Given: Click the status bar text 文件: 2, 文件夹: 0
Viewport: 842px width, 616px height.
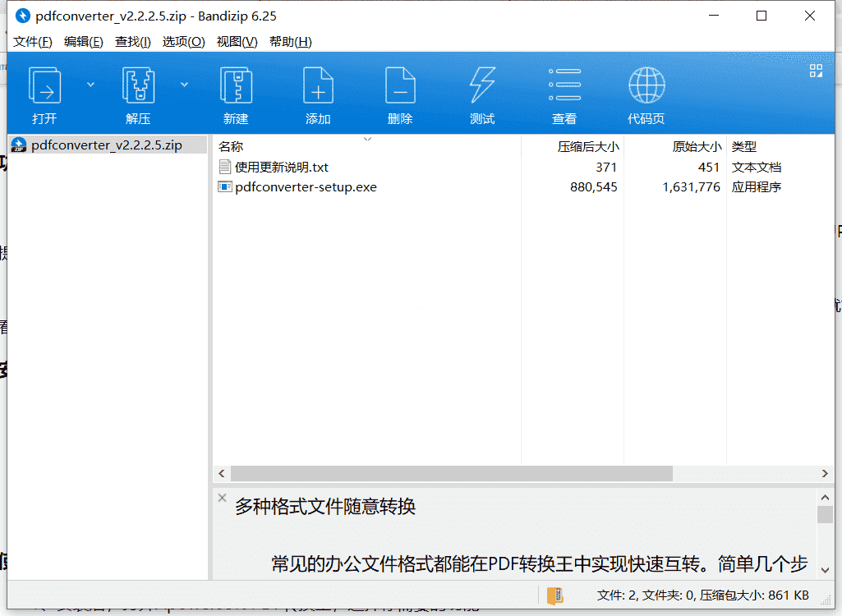Looking at the screenshot, I should coord(646,595).
